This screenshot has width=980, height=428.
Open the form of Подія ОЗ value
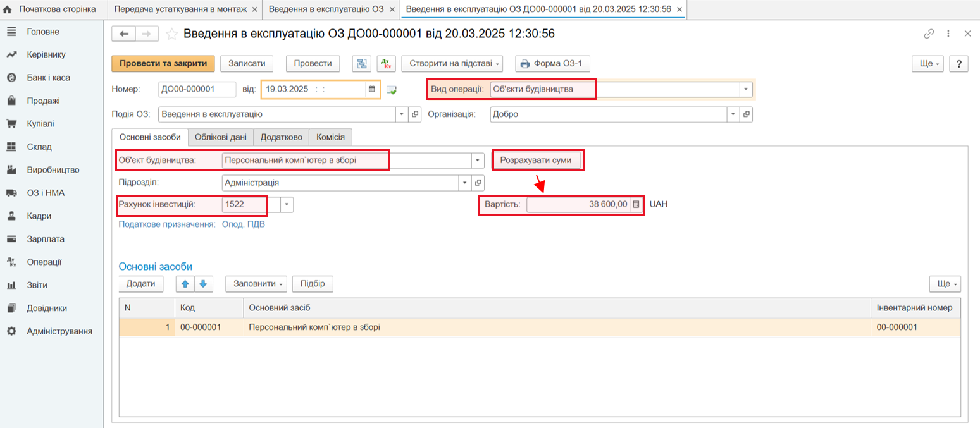tap(416, 114)
